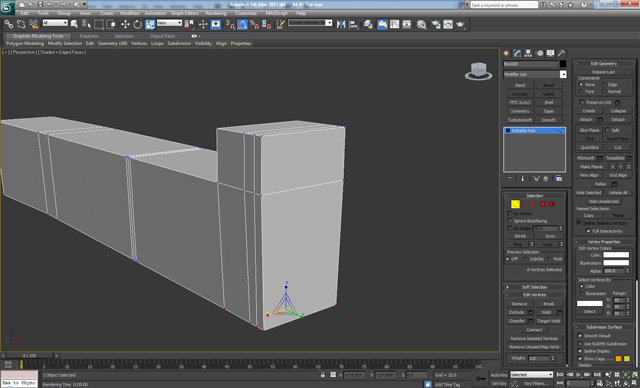The width and height of the screenshot is (640, 388).
Task: Open the Rendering menu
Action: click(x=216, y=13)
